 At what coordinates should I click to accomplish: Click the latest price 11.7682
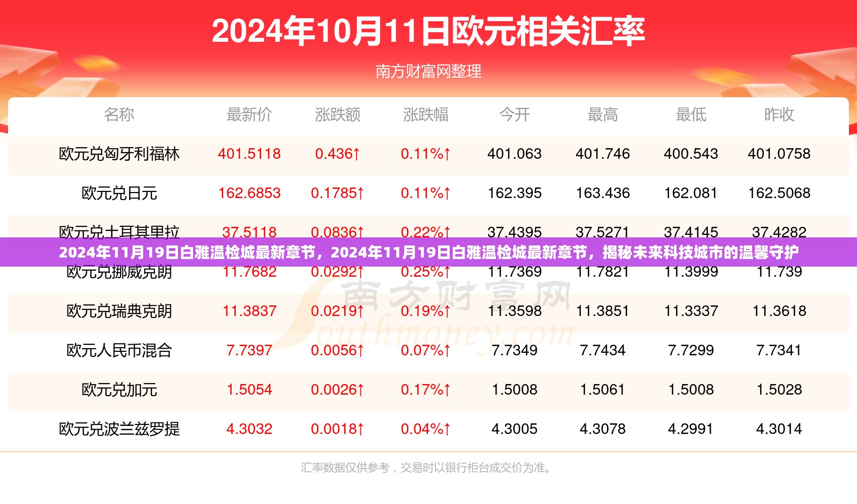coord(249,272)
